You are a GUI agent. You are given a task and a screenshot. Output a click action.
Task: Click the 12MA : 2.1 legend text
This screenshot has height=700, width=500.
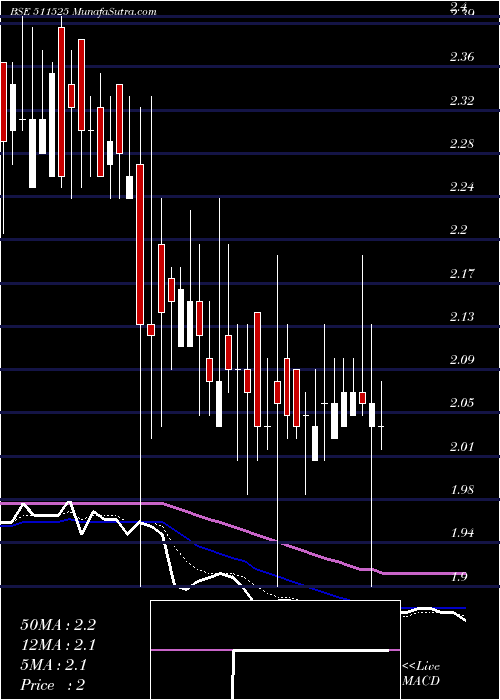(x=58, y=645)
